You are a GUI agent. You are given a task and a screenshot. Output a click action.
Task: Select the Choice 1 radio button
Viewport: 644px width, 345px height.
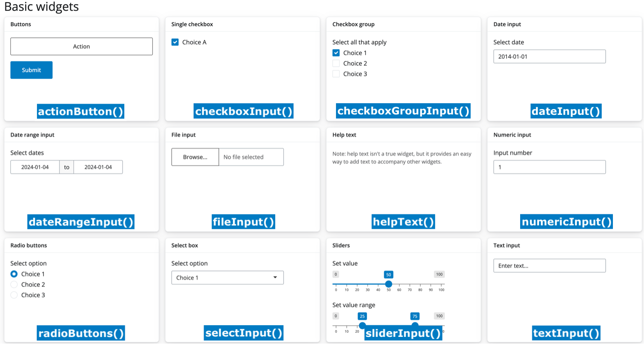click(14, 274)
